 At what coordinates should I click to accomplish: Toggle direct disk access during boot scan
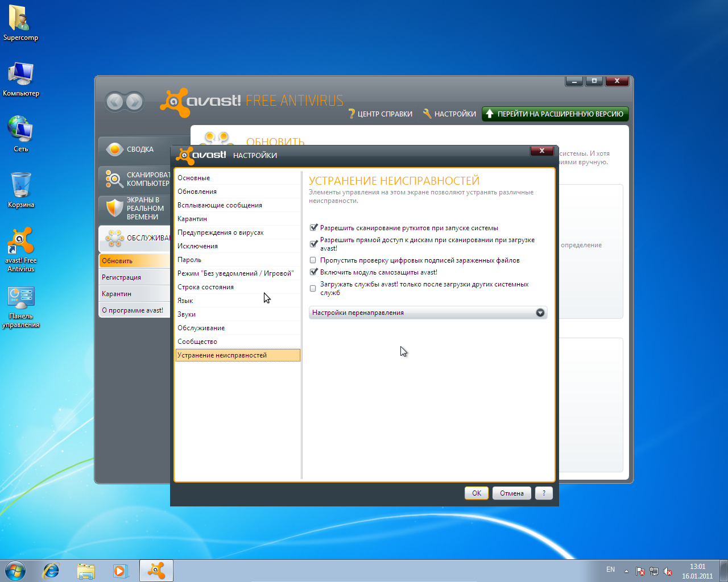click(x=313, y=244)
